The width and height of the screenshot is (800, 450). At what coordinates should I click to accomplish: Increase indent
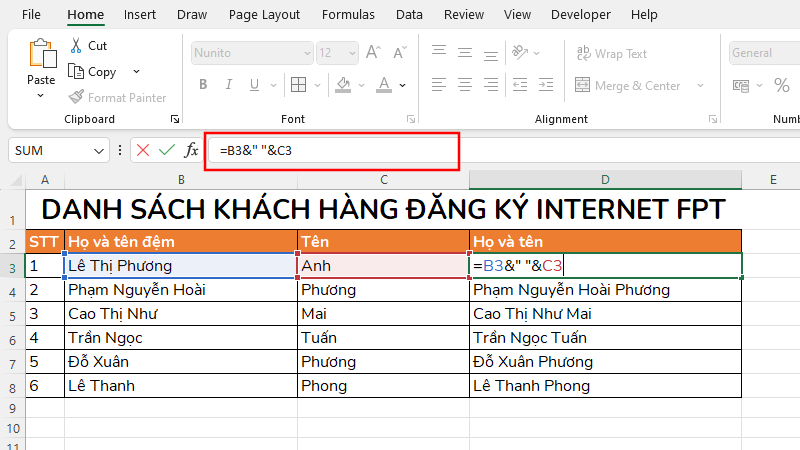coord(546,85)
